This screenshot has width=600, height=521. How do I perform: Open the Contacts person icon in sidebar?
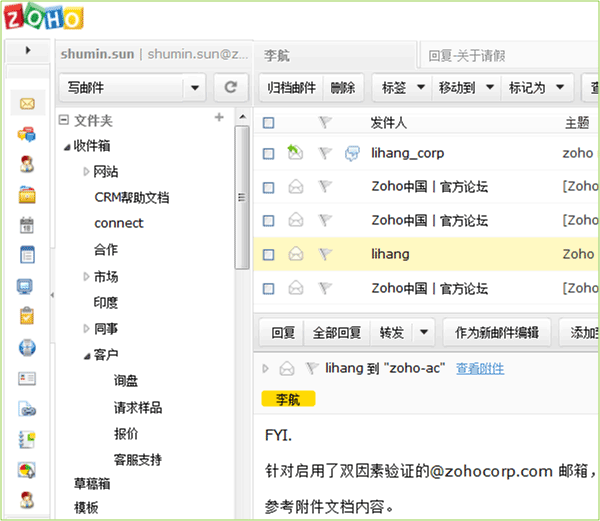tap(27, 164)
